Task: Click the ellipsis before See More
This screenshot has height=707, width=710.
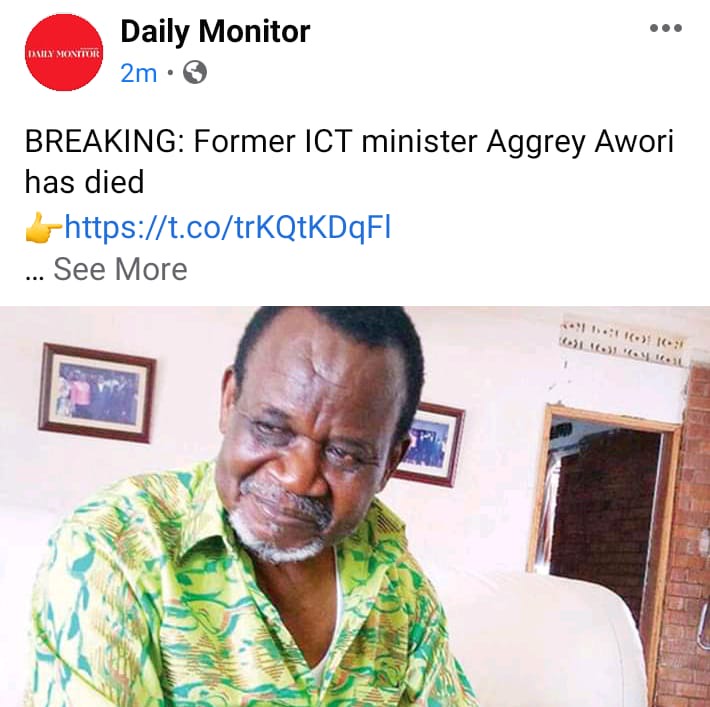Action: coord(34,276)
